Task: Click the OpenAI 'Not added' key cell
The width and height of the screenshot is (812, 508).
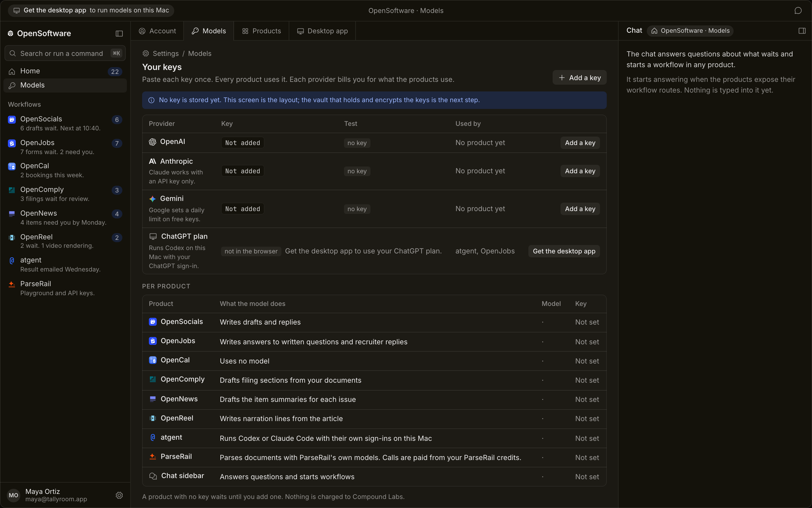Action: point(242,143)
